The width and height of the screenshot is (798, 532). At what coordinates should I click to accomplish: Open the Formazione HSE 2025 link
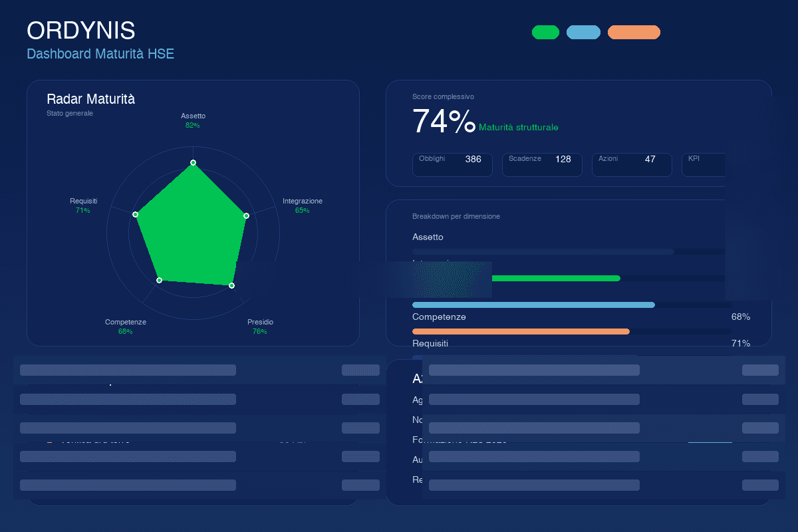[x=459, y=440]
